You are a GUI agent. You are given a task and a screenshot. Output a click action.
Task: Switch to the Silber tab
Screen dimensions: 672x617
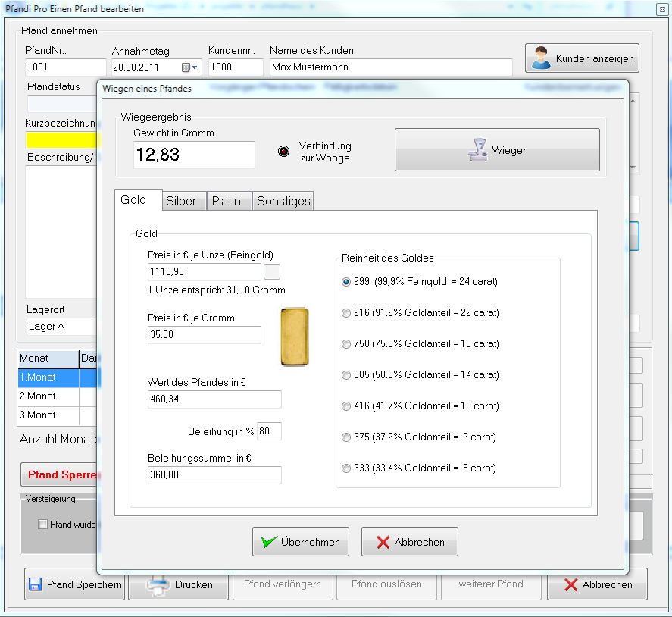[x=181, y=201]
